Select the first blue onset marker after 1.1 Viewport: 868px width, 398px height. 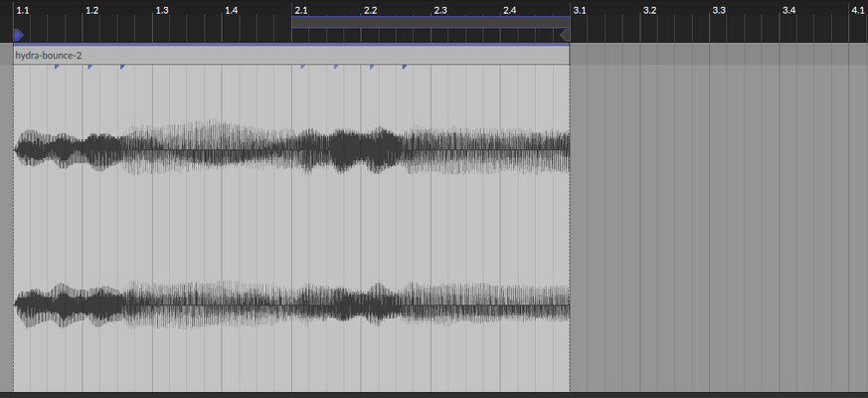(x=57, y=67)
